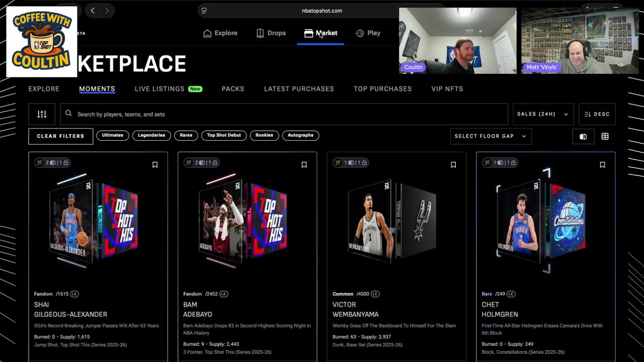Viewport: 644px width, 362px height.
Task: Click the "Fandom /1615" tier text
Action: [51, 294]
